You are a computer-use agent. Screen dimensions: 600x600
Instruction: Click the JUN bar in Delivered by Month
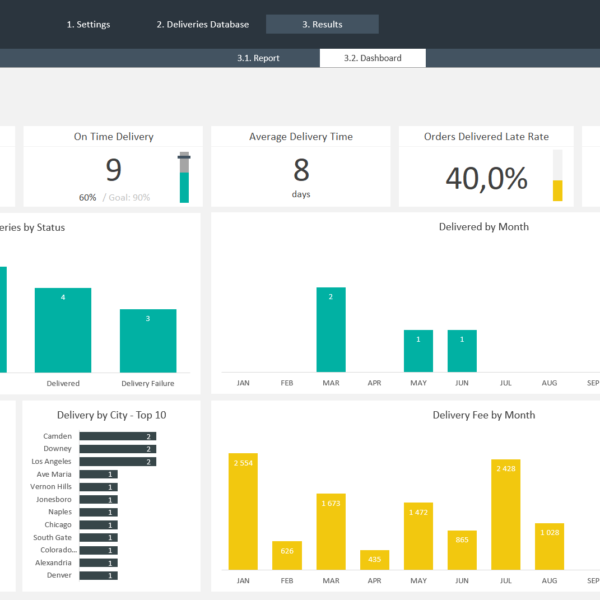tap(462, 351)
